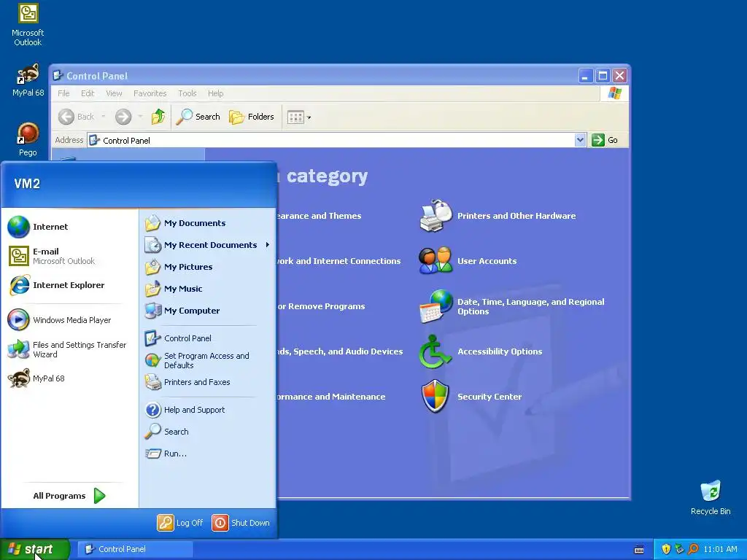Click Network and Internet Connections link
The image size is (747, 560).
[339, 261]
